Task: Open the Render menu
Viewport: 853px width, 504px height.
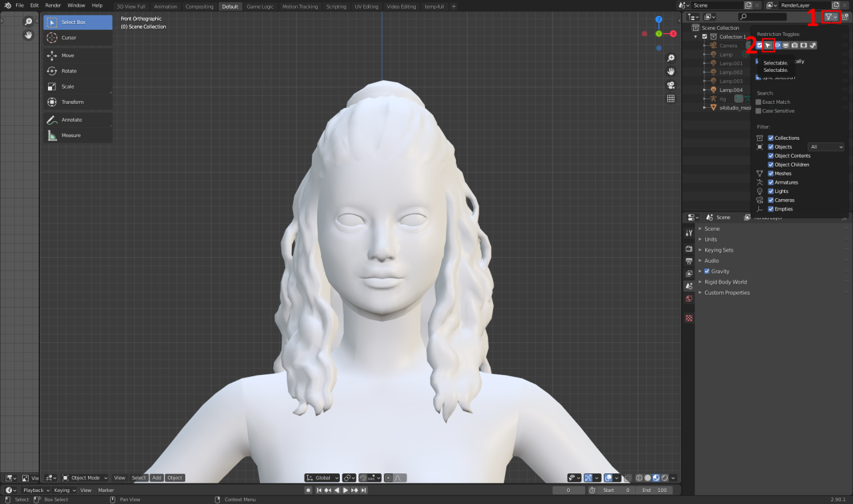Action: pos(53,5)
